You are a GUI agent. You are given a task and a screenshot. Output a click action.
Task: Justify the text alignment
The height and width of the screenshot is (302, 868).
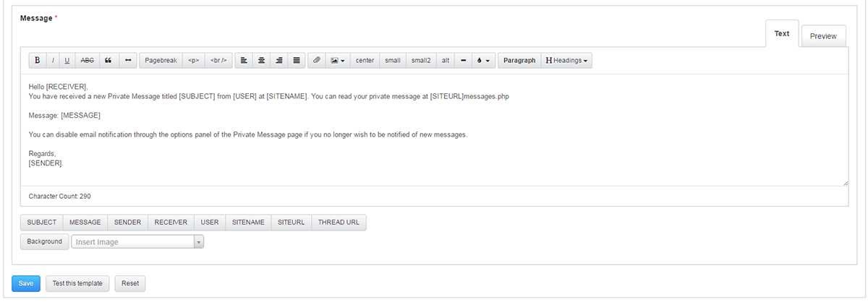click(x=297, y=61)
